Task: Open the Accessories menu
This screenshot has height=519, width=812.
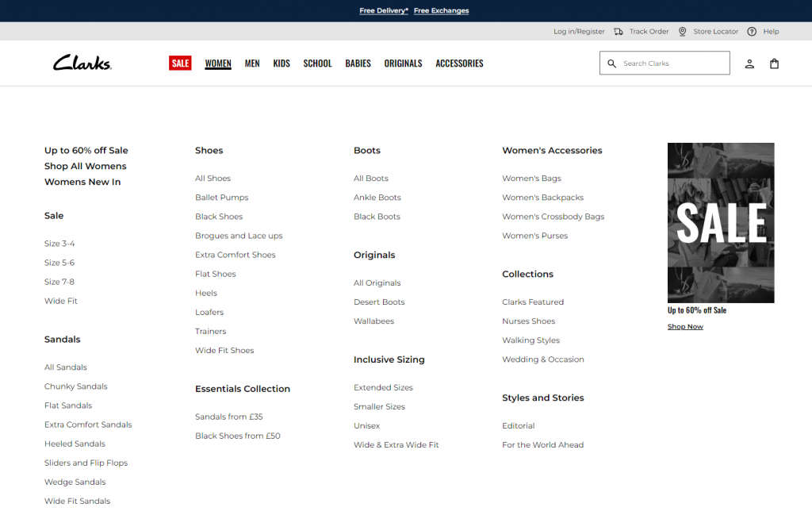Action: click(459, 63)
